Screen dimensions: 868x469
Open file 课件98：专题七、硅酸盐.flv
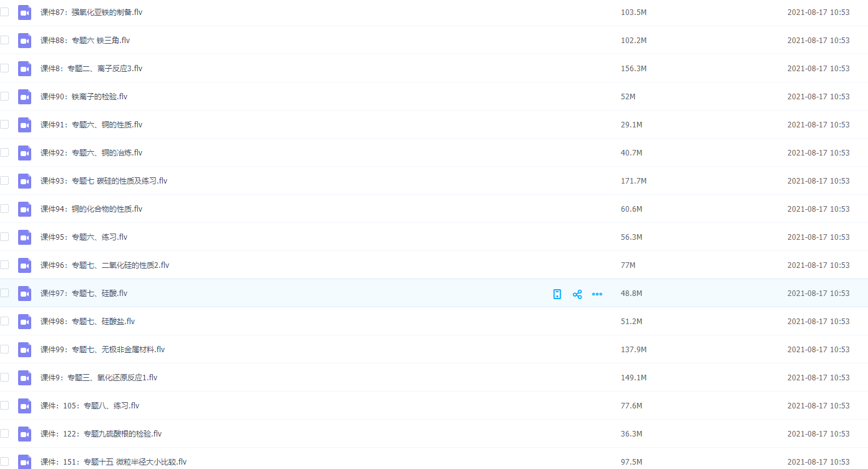tap(87, 322)
